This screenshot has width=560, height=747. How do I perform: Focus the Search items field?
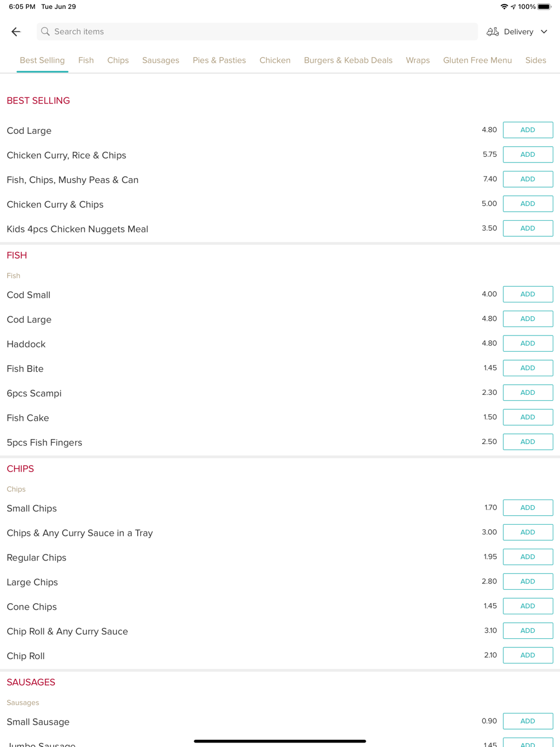tap(257, 32)
